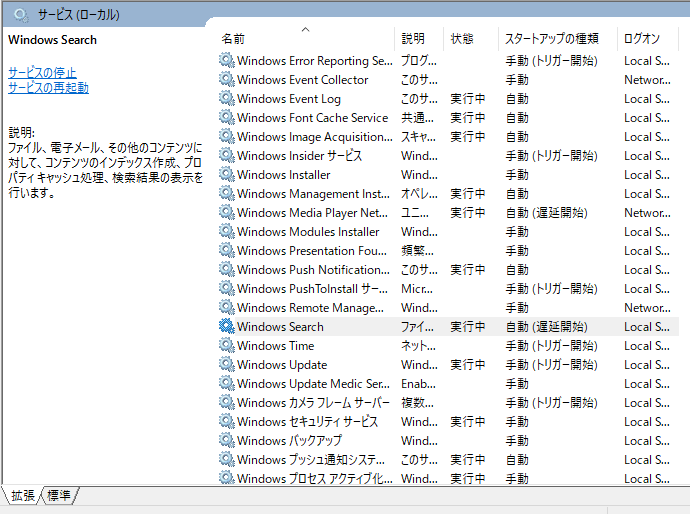The width and height of the screenshot is (690, 514).
Task: Click gear icon beside Windows Event Collector
Action: [x=227, y=79]
